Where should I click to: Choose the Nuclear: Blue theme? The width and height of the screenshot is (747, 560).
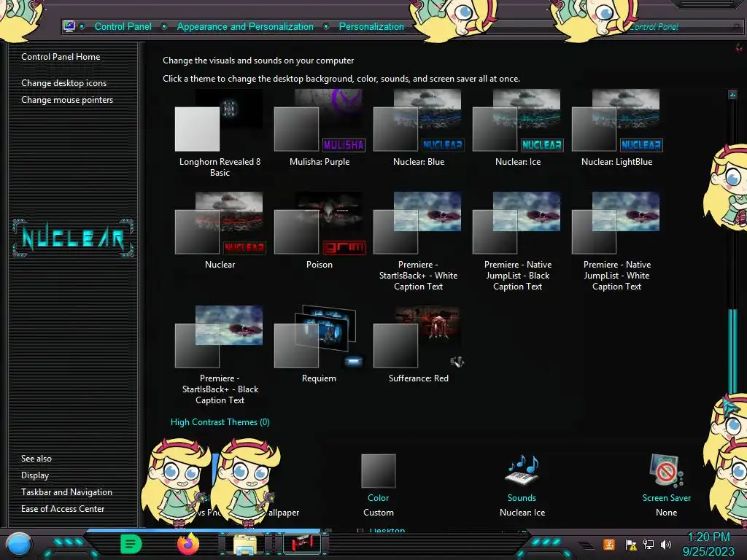coord(418,128)
